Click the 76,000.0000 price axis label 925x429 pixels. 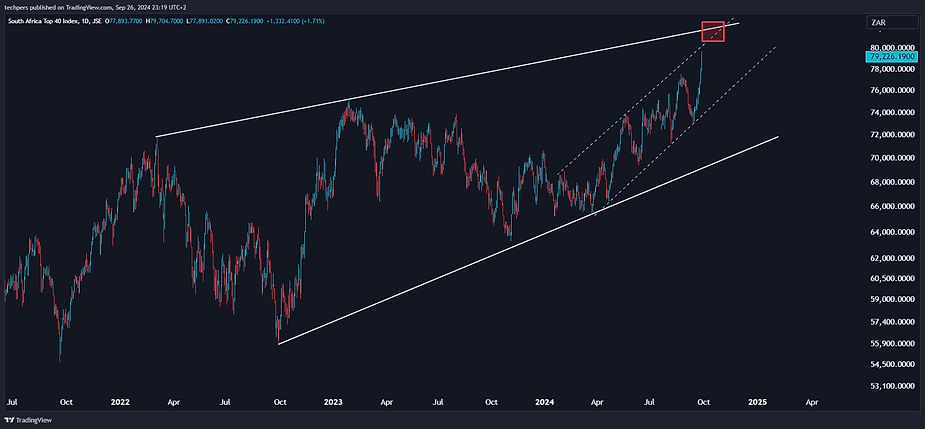(x=895, y=90)
